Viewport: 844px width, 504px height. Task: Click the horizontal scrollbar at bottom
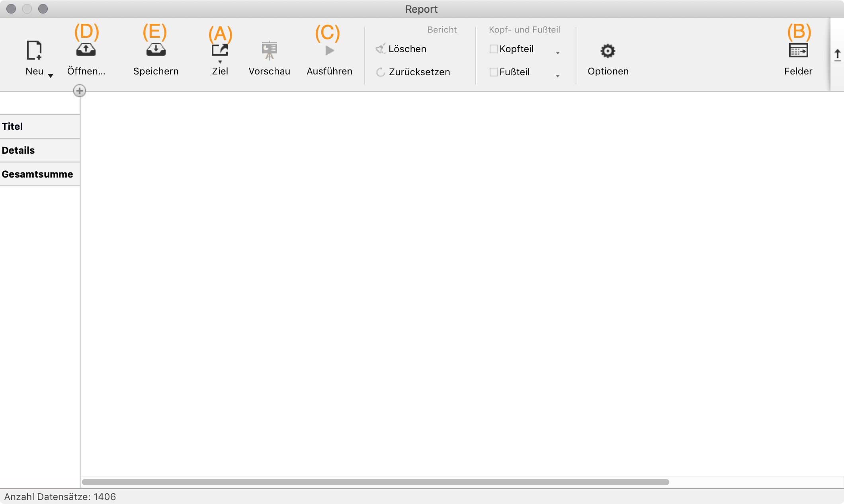pos(375,482)
